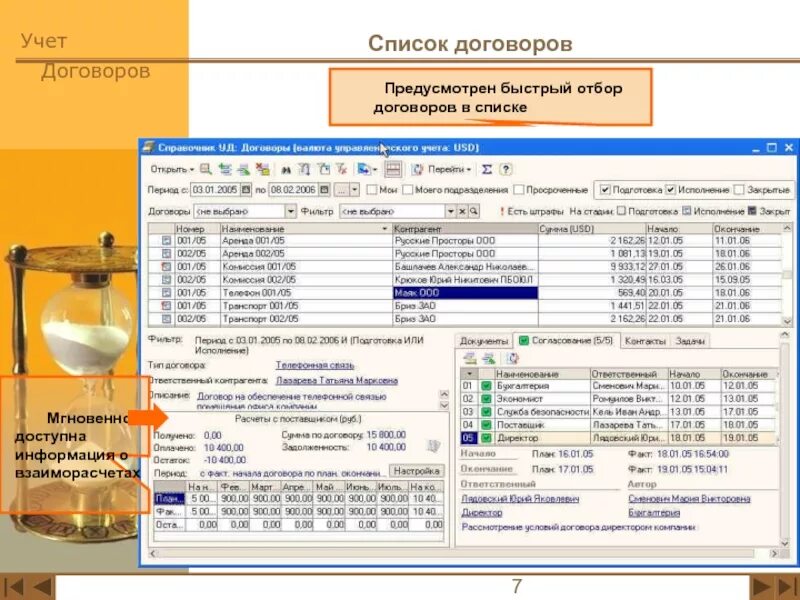The height and width of the screenshot is (600, 800).
Task: Open the Перейти dropdown menu
Action: pyautogui.click(x=449, y=169)
